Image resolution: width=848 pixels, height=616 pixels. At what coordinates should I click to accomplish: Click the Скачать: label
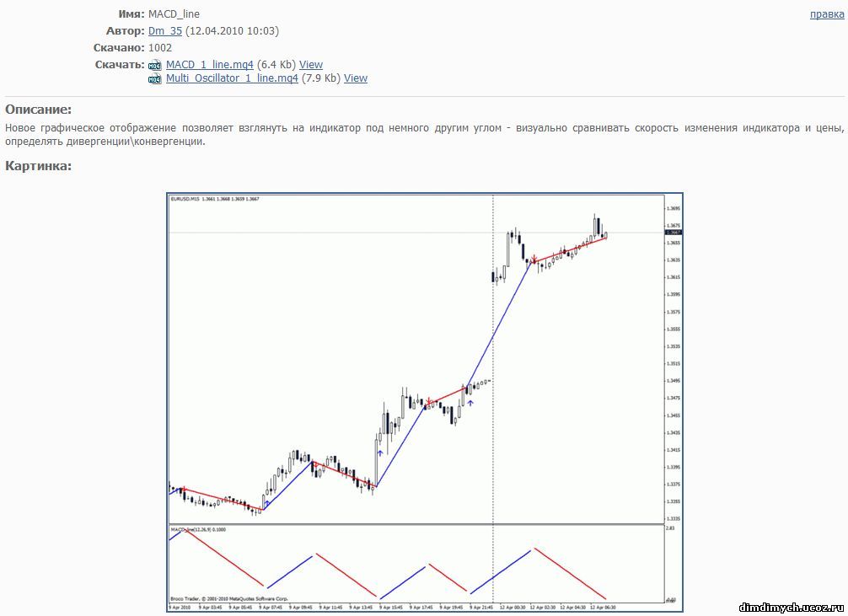(x=120, y=64)
